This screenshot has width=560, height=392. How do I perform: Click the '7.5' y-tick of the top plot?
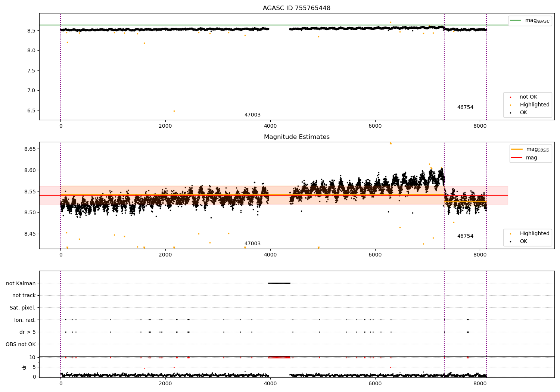(x=31, y=71)
